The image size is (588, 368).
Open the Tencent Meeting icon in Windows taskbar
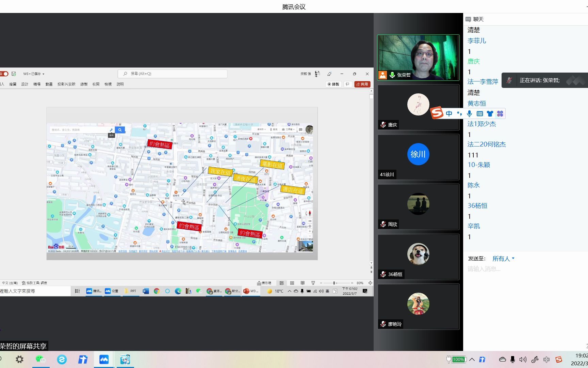click(104, 359)
